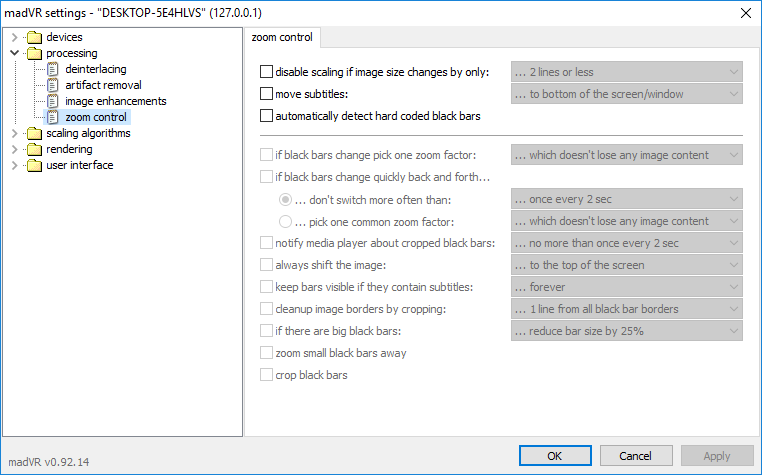Select the artifact removal page icon
762x475 pixels.
coord(52,86)
